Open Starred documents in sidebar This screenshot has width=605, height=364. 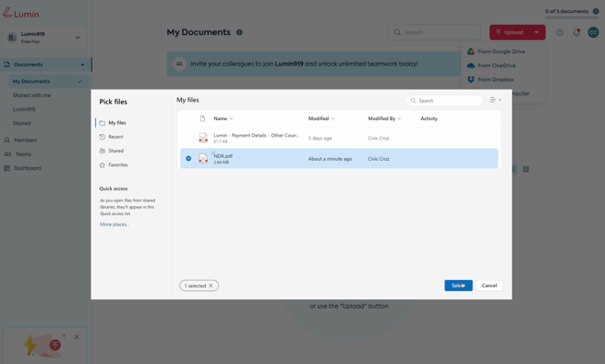point(21,123)
